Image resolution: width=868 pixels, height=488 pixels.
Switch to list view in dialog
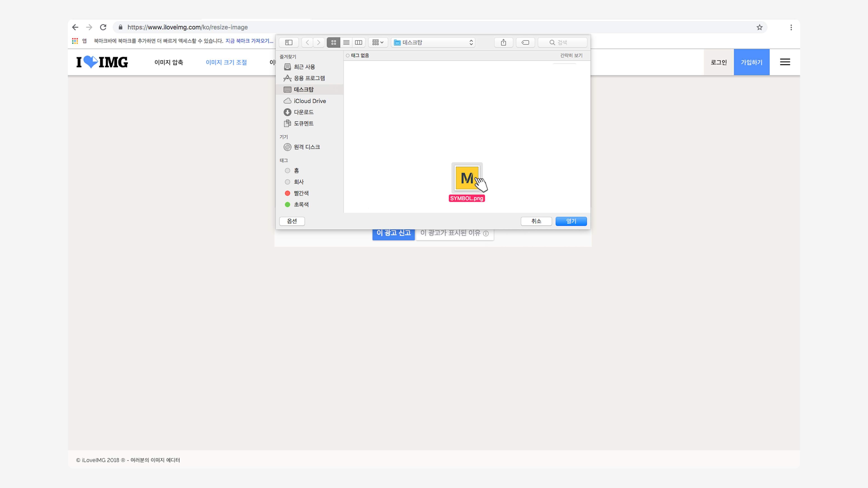pos(346,42)
